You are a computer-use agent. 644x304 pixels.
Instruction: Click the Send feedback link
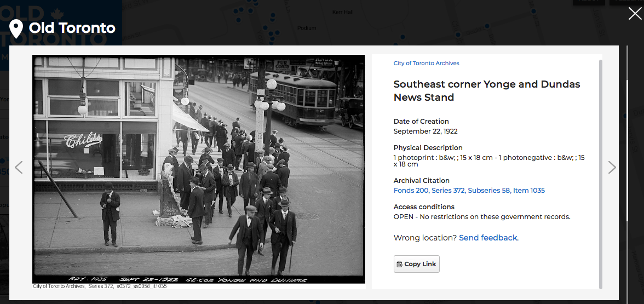pyautogui.click(x=488, y=238)
